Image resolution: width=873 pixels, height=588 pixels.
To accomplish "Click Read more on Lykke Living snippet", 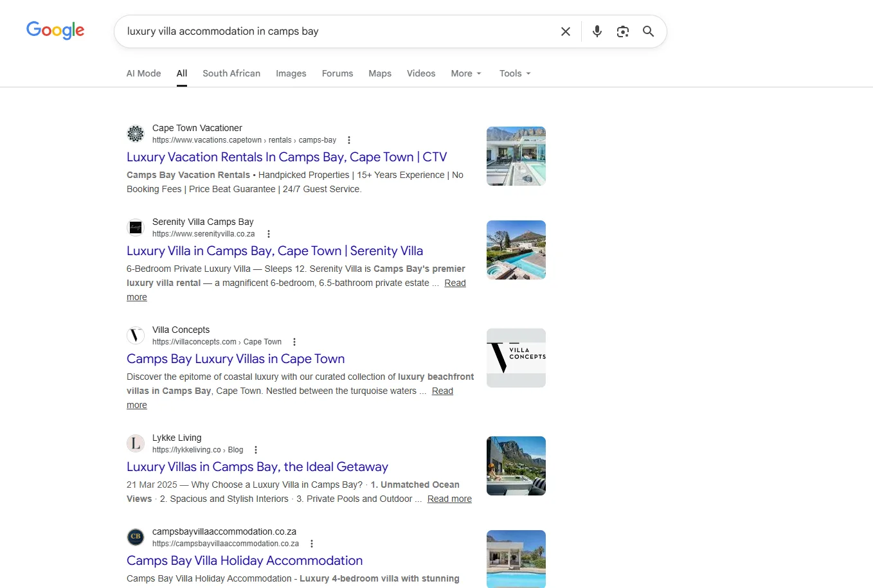I will [x=449, y=499].
